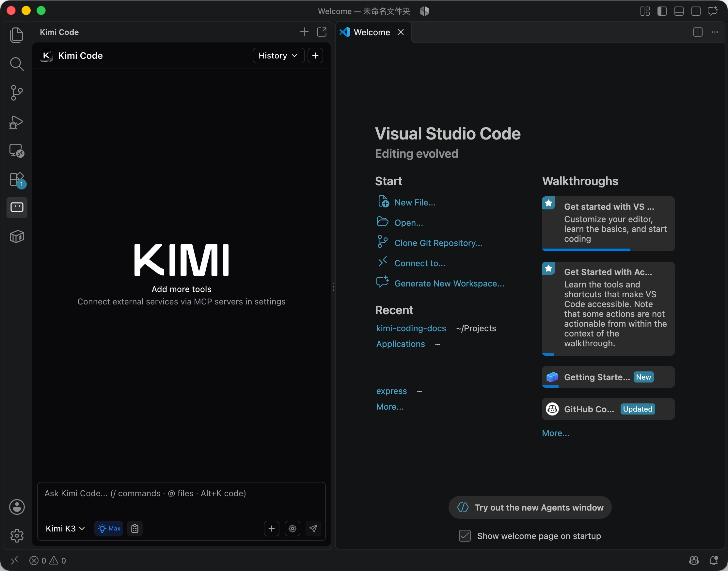The image size is (728, 571).
Task: Open recent kimi-coding-docs folder
Action: [x=411, y=328]
